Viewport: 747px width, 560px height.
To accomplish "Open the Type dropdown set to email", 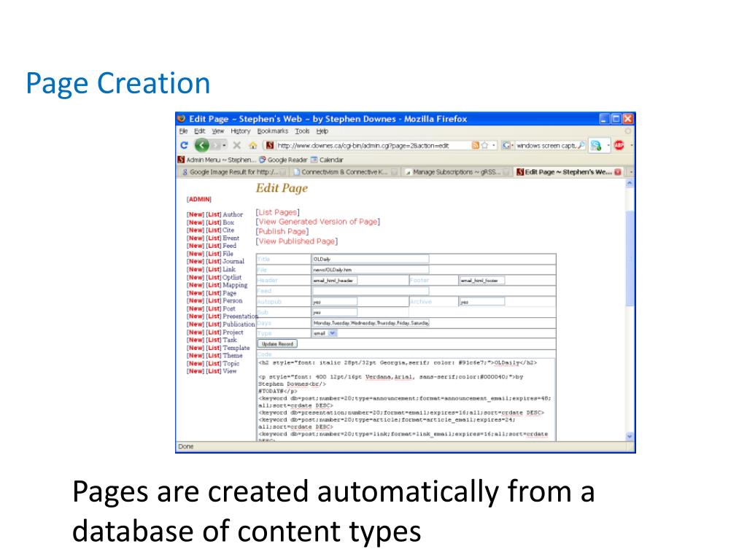I will point(325,333).
